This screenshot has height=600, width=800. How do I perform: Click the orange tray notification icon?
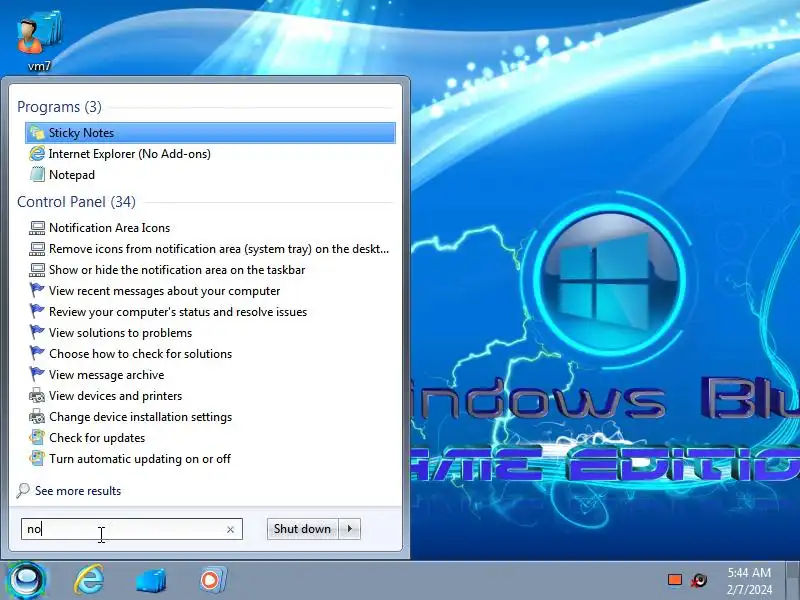pos(675,580)
